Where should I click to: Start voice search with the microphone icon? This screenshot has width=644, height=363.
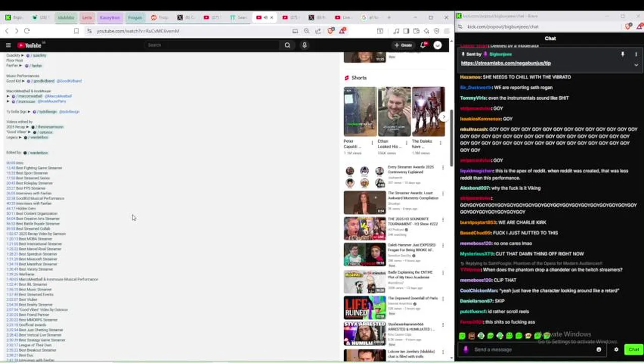point(304,45)
